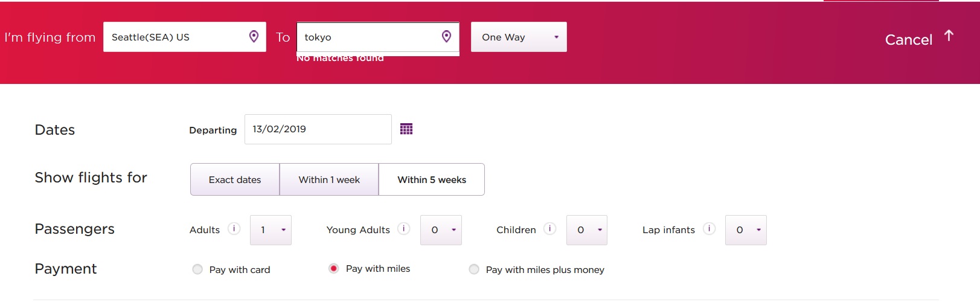Screen dimensions: 980x302
Task: Choose Pay with miles plus money
Action: pos(474,269)
